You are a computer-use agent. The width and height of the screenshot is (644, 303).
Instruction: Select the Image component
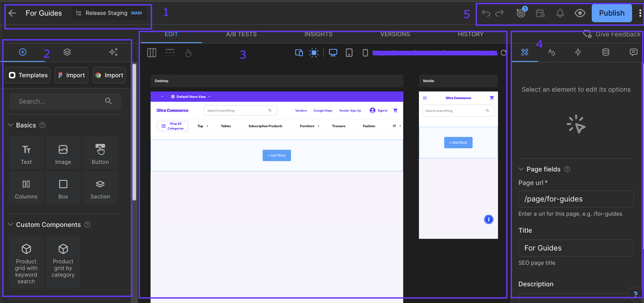[63, 153]
